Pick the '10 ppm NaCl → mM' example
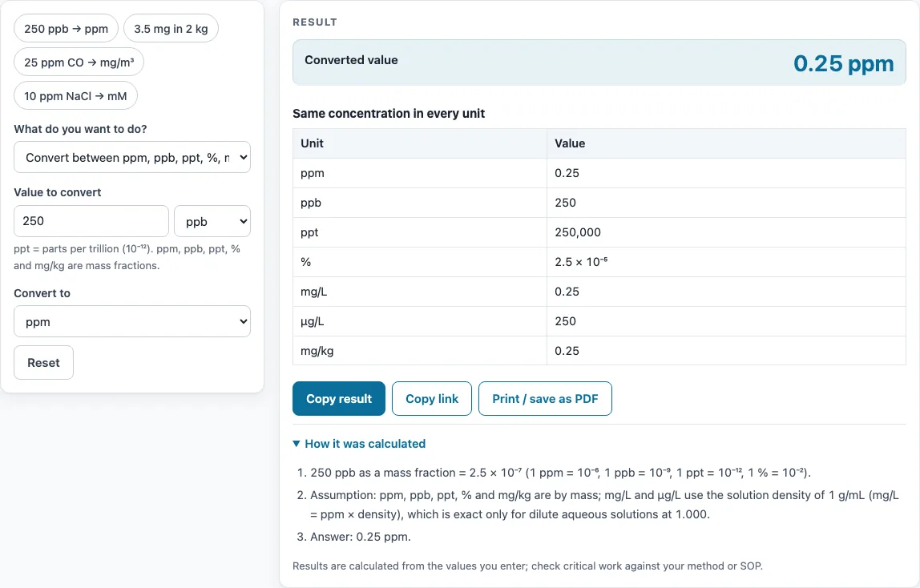Viewport: 920px width, 588px height. [75, 95]
